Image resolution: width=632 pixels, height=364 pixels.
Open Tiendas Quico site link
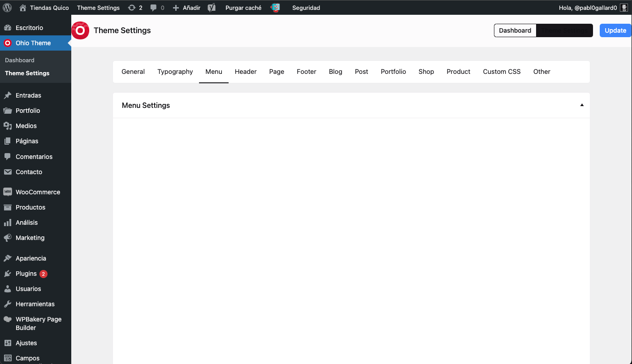tap(49, 8)
